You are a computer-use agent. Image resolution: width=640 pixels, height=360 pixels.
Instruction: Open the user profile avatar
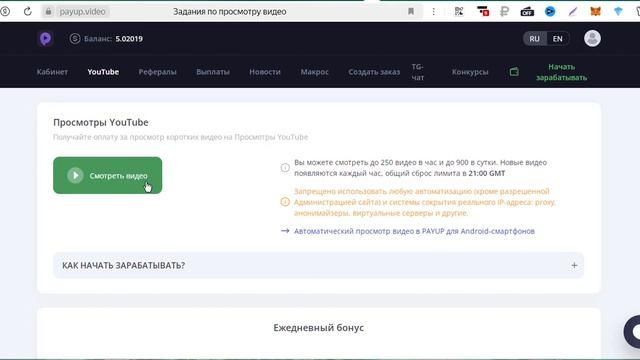click(592, 39)
